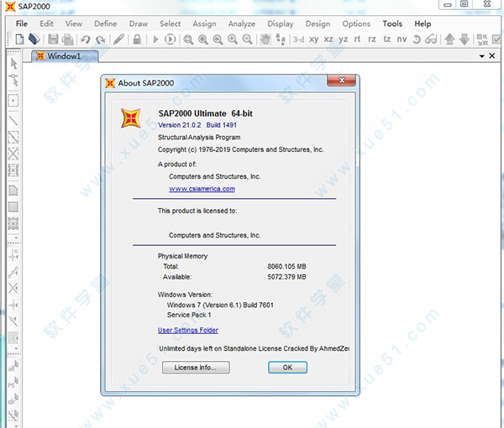Click the '8060.105 MB' total memory value
Viewport: 504px width, 428px height.
[x=286, y=267]
